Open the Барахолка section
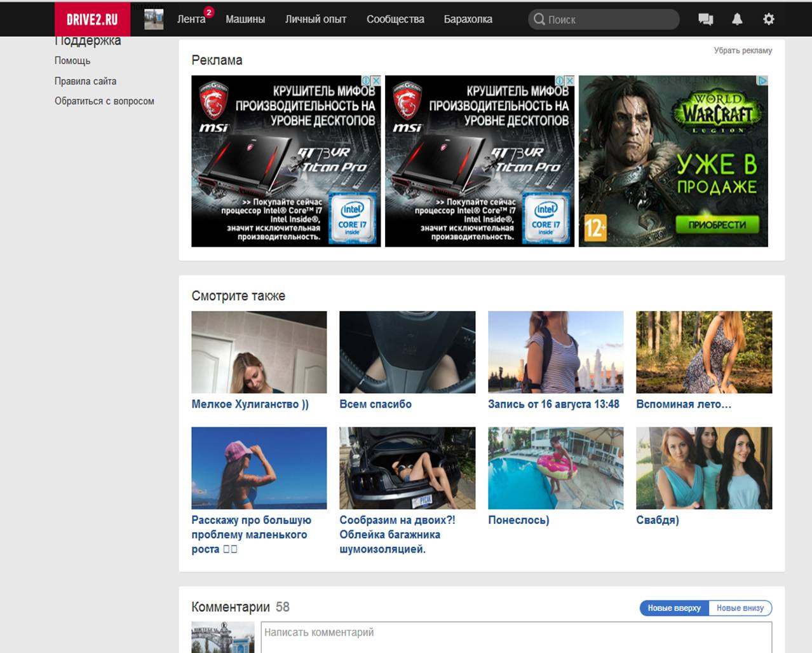 click(468, 19)
